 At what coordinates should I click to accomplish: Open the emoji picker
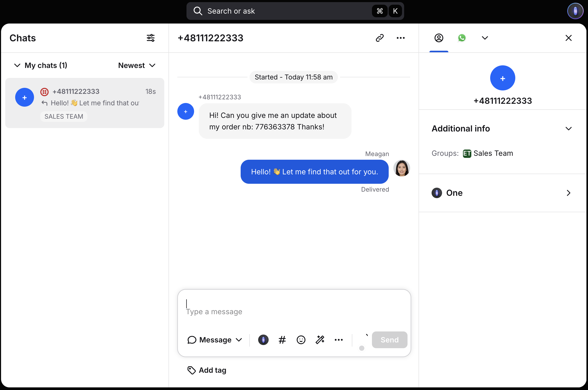coord(301,340)
